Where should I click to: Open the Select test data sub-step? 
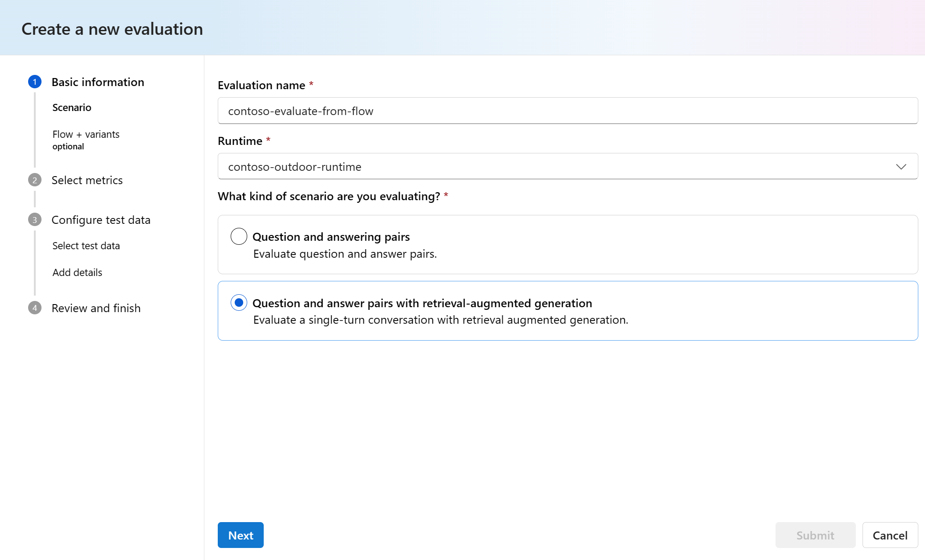[x=86, y=246]
